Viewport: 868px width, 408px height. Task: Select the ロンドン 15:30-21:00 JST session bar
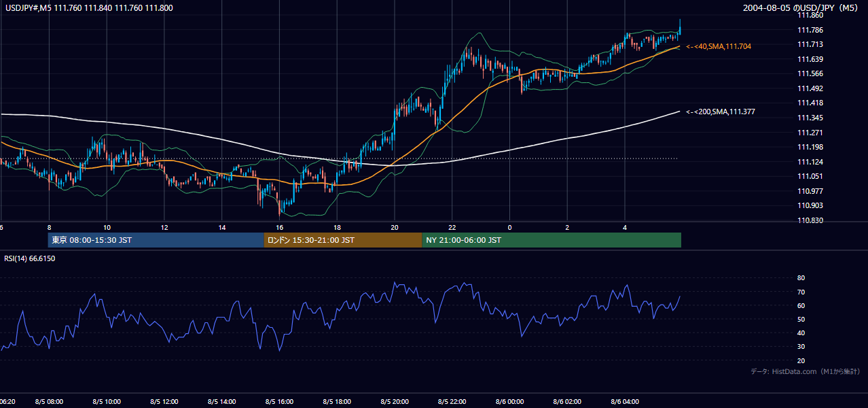[x=343, y=240]
